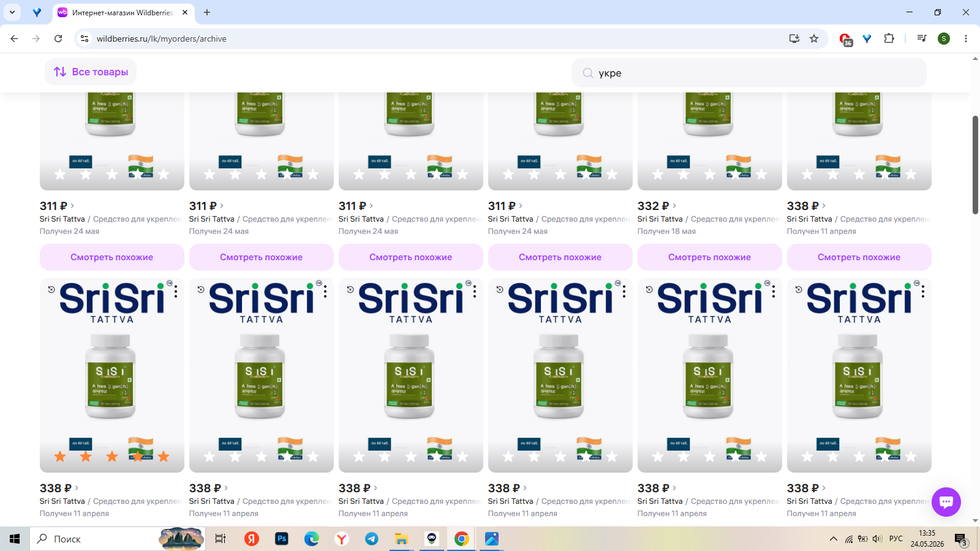Give one star to the 332 ₽ product

click(x=658, y=174)
